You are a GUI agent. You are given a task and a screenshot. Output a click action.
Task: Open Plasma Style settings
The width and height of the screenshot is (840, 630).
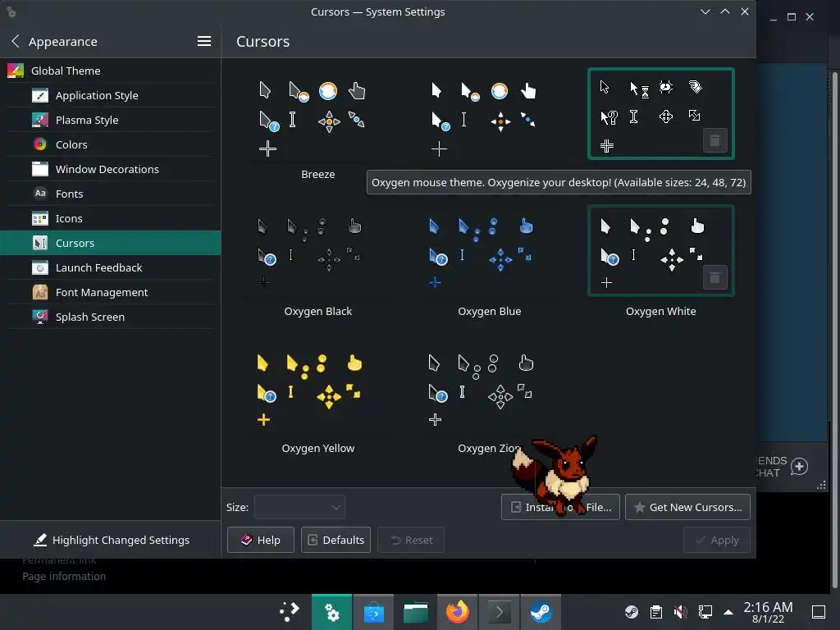point(111,120)
